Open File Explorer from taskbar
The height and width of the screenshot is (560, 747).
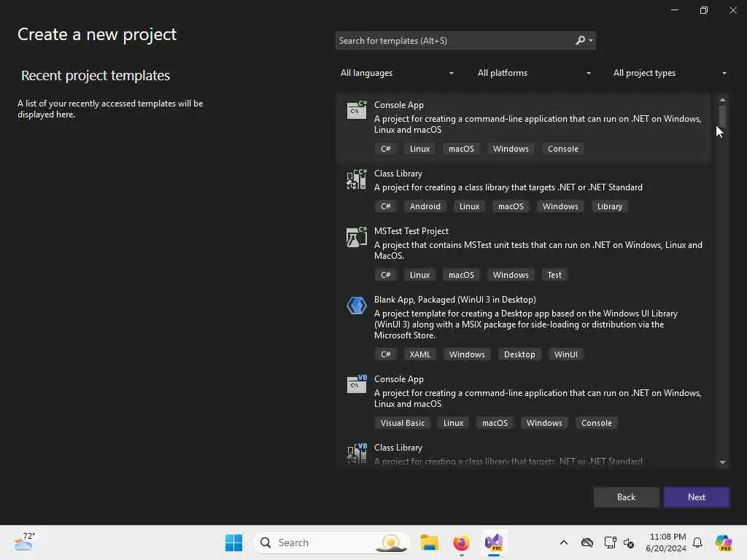429,542
